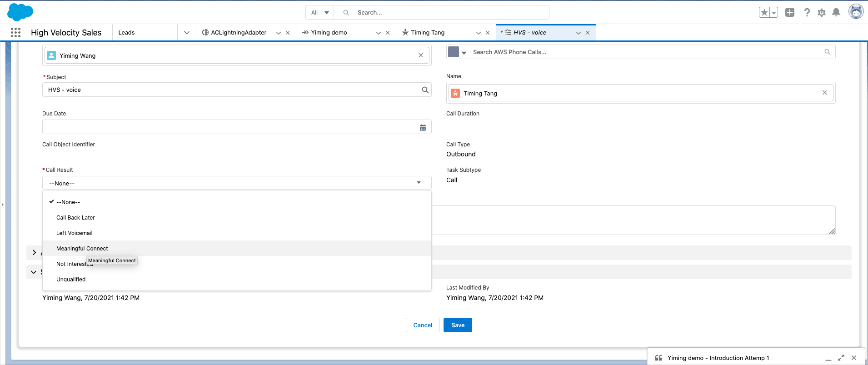The width and height of the screenshot is (868, 365).
Task: Click the Yiming demo cadence quote icon
Action: point(658,358)
